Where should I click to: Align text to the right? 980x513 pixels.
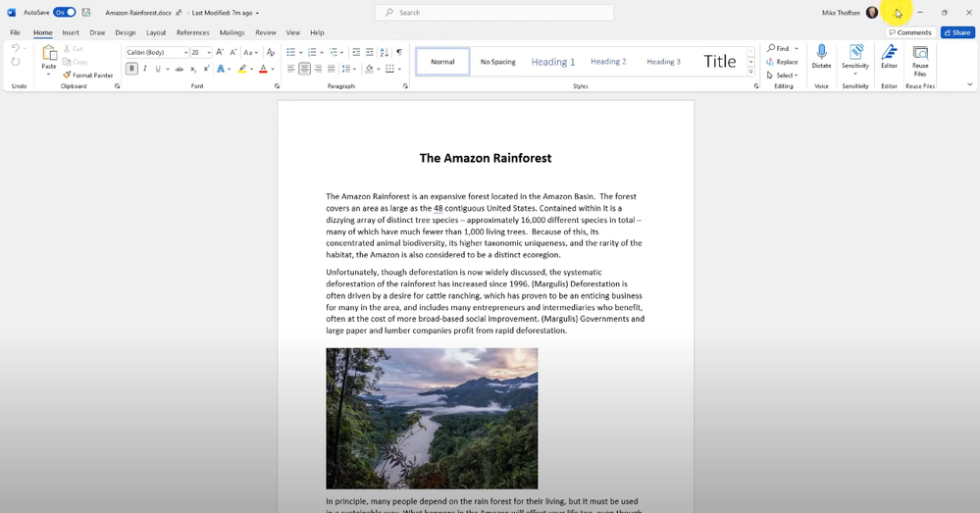(x=318, y=69)
